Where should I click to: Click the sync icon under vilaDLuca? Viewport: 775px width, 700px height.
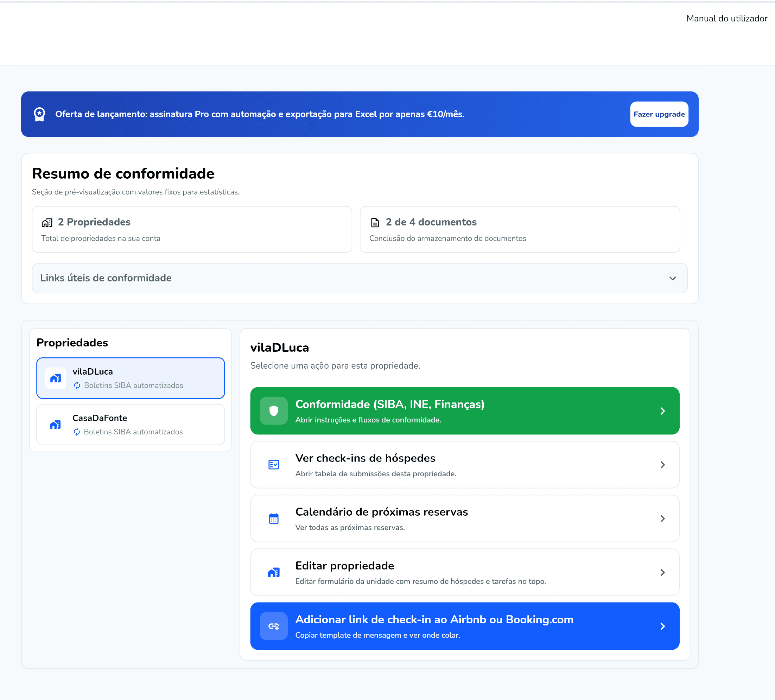[77, 385]
